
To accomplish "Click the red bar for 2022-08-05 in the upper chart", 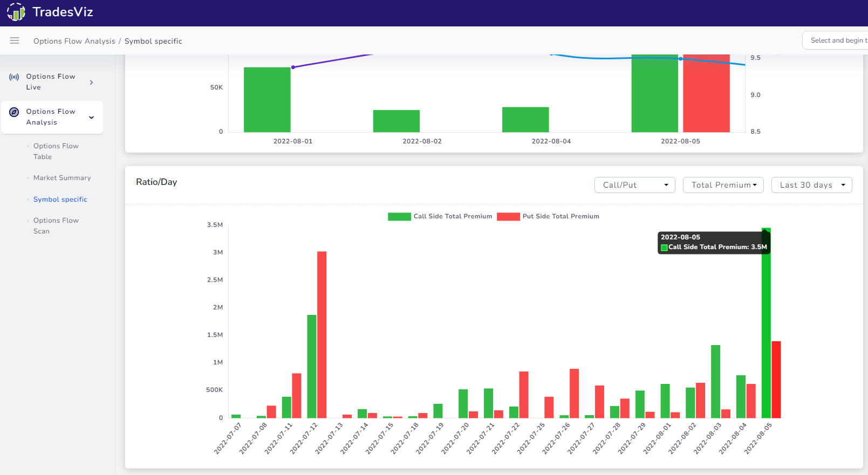I will tap(706, 93).
